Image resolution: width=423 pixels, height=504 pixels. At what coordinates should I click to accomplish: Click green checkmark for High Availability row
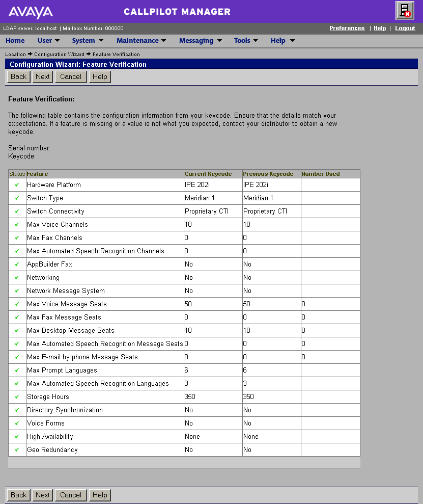coord(17,437)
